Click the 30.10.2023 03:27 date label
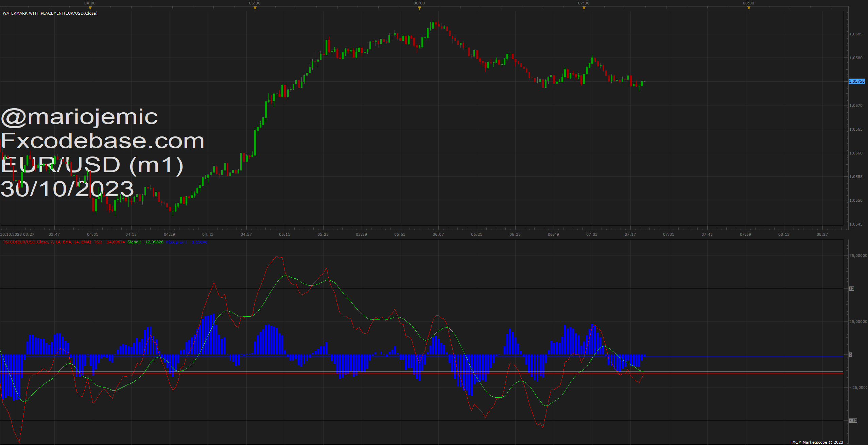 click(17, 234)
